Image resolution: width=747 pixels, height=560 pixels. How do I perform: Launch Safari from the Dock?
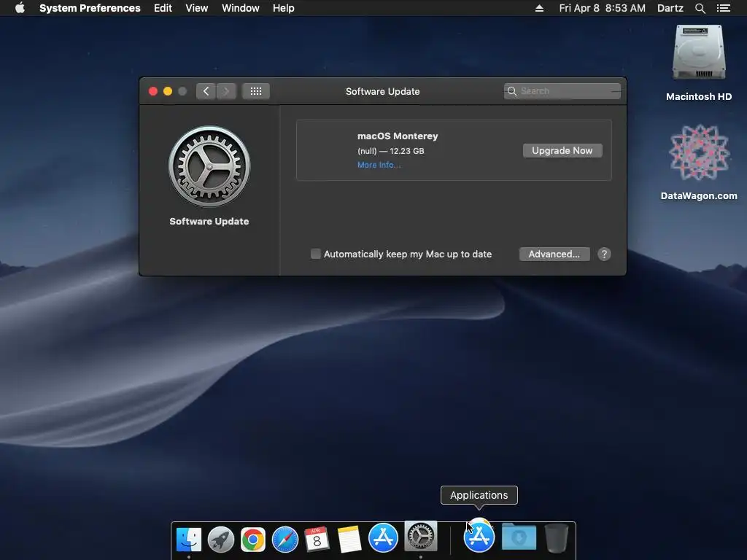[x=285, y=539]
